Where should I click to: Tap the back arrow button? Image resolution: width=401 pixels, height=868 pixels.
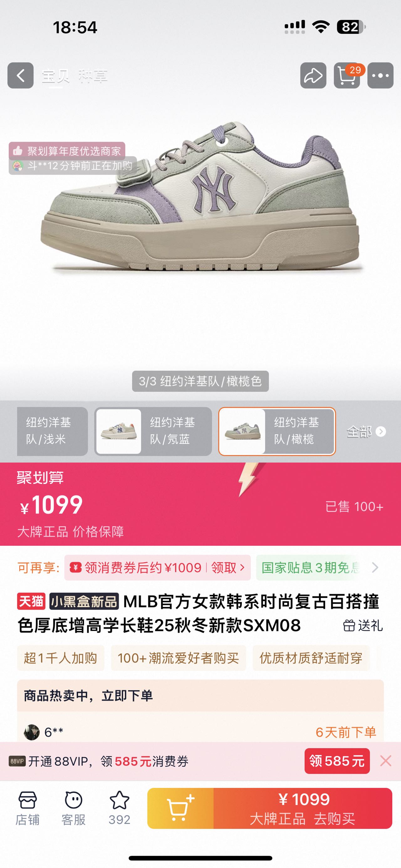[x=21, y=75]
